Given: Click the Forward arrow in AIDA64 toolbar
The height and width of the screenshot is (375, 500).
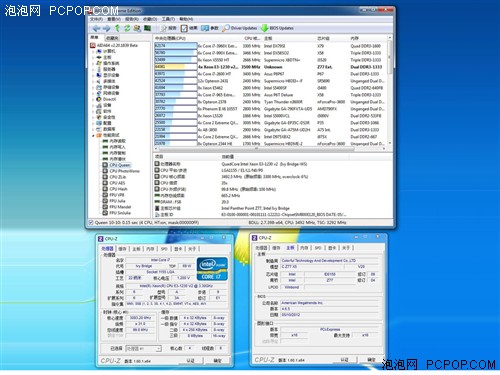Looking at the screenshot, I should click(x=107, y=28).
